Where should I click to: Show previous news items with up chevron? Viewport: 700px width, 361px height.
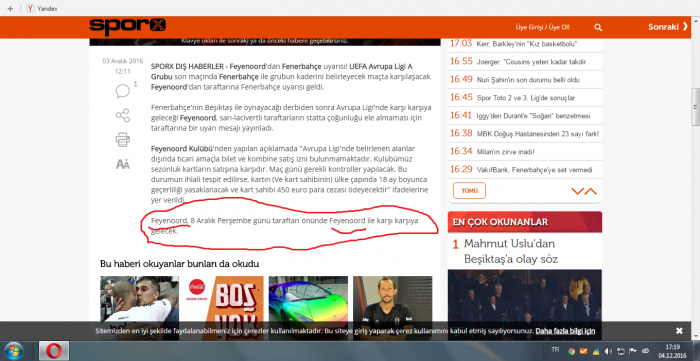[591, 191]
